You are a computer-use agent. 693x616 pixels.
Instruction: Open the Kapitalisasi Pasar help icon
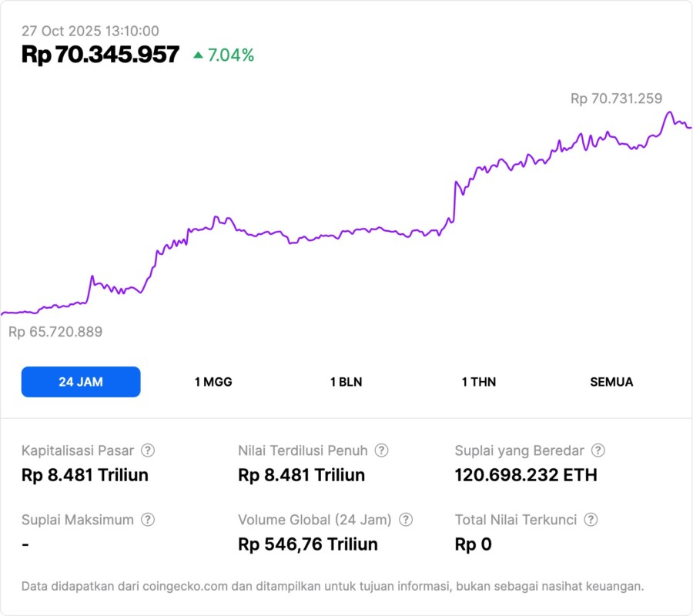(148, 450)
